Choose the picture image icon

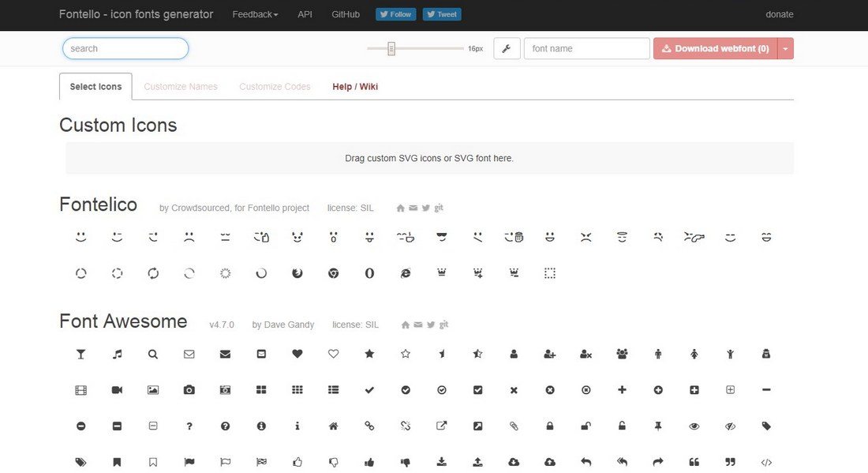click(x=153, y=390)
